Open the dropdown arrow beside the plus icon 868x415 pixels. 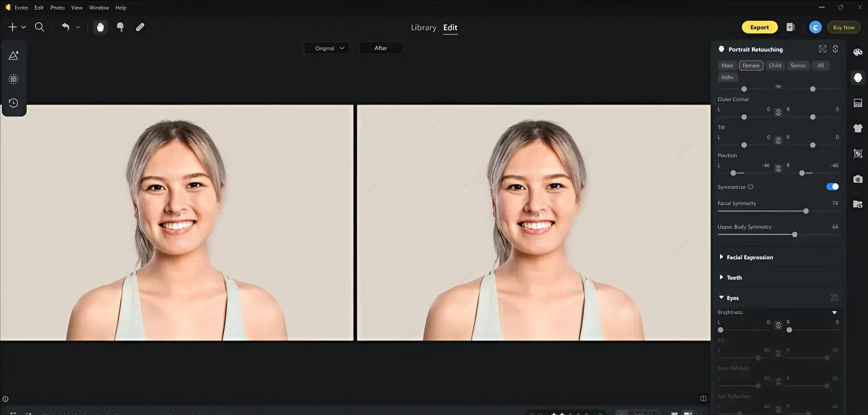(23, 27)
